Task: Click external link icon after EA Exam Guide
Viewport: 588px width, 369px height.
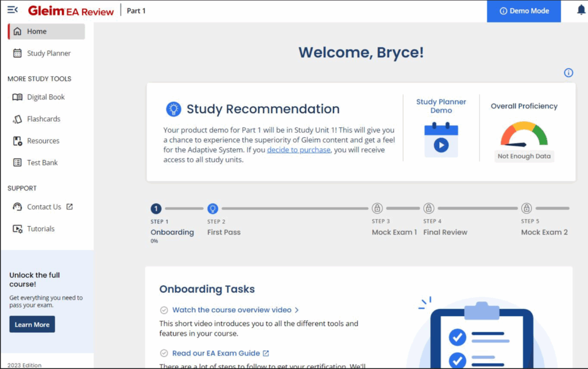Action: [266, 354]
